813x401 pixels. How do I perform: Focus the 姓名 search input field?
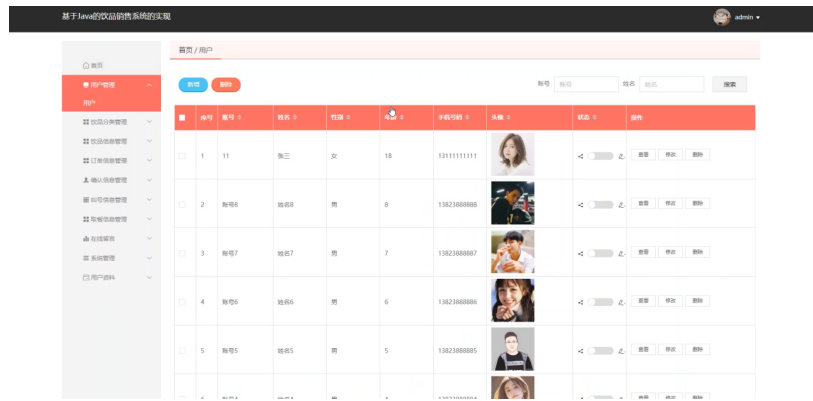(x=671, y=84)
